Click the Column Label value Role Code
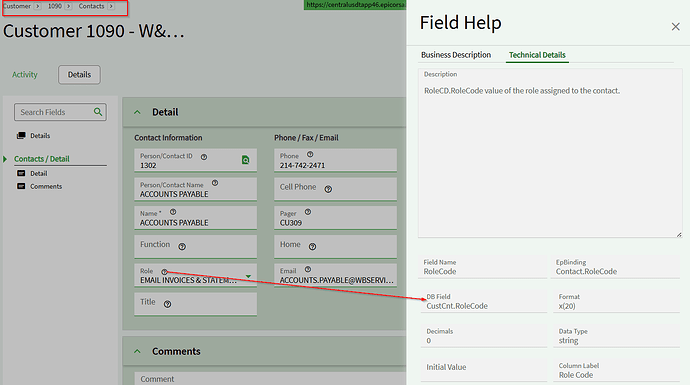The width and height of the screenshot is (690, 385). click(576, 375)
